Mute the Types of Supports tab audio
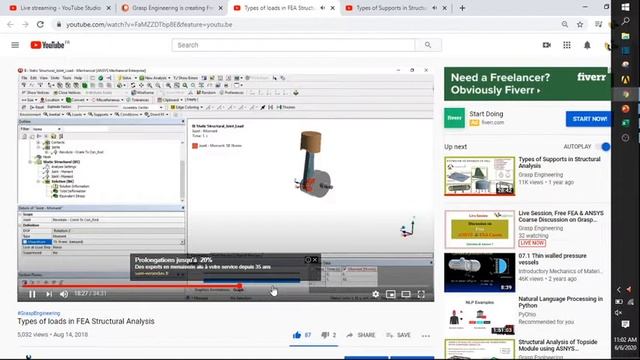The width and height of the screenshot is (640, 360). [x=435, y=8]
